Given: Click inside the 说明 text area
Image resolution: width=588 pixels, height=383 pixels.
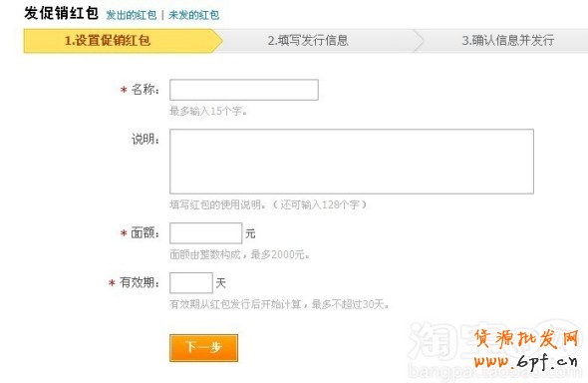Looking at the screenshot, I should tap(352, 162).
